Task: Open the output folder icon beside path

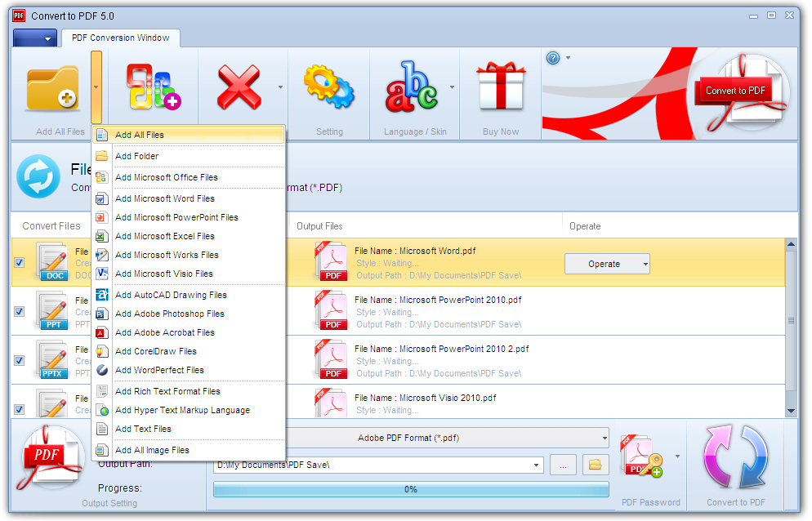Action: click(x=596, y=465)
